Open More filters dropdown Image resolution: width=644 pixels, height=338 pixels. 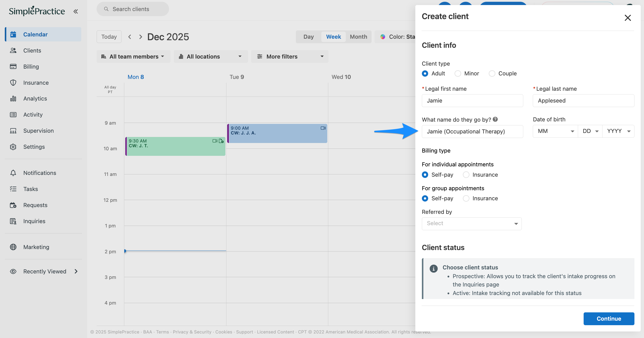point(290,57)
